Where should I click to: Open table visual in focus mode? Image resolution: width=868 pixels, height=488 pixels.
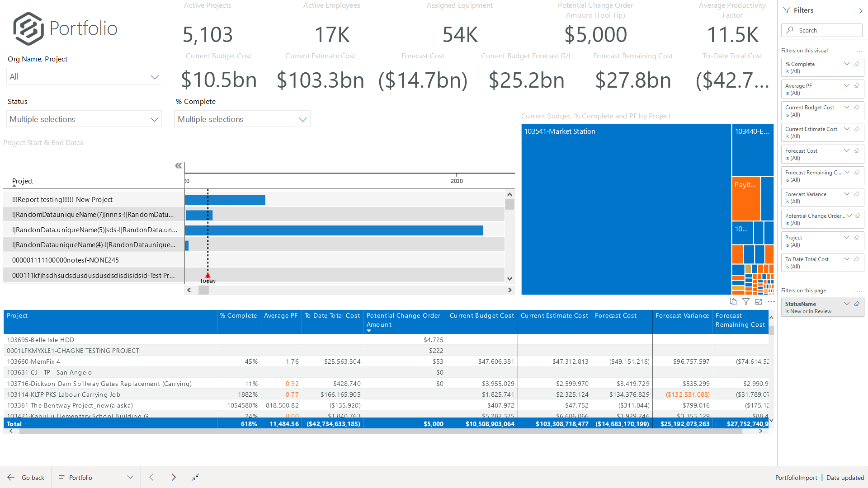click(x=759, y=301)
